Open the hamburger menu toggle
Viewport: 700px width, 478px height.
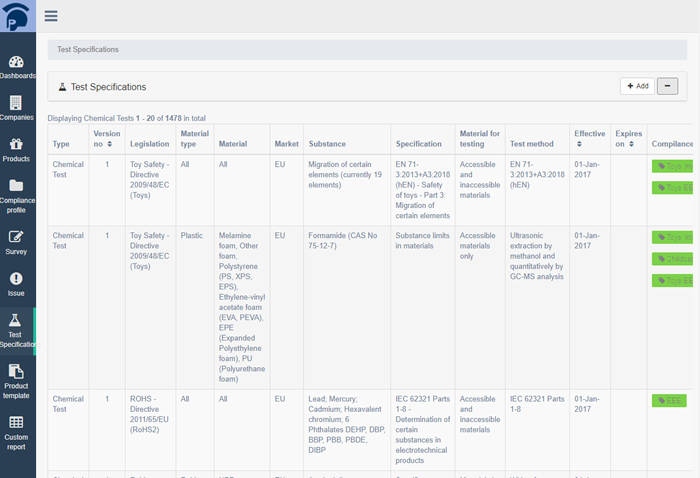[x=51, y=15]
